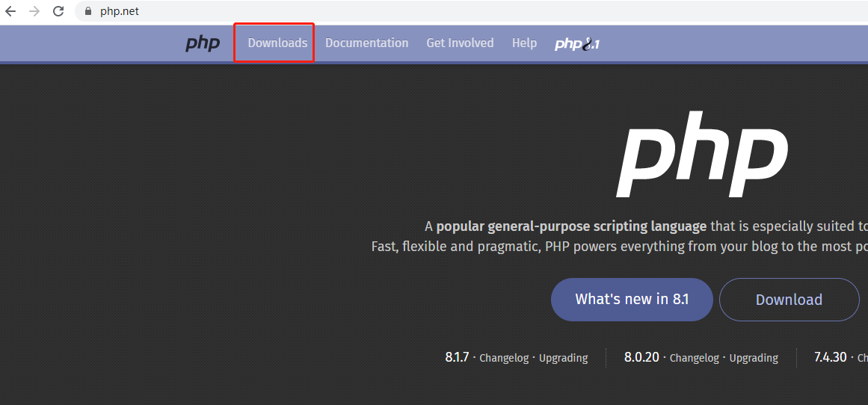Click the large white php hero logo
This screenshot has width=868, height=405.
tap(702, 154)
